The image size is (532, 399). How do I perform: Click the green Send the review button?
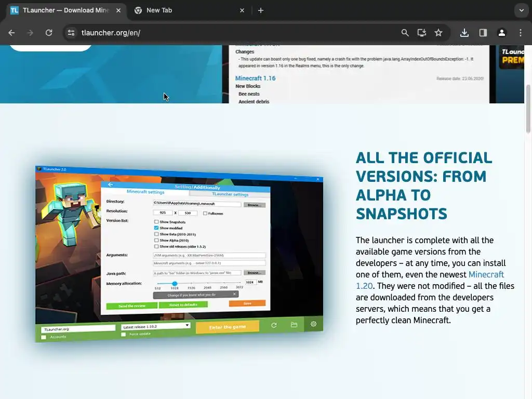point(131,305)
